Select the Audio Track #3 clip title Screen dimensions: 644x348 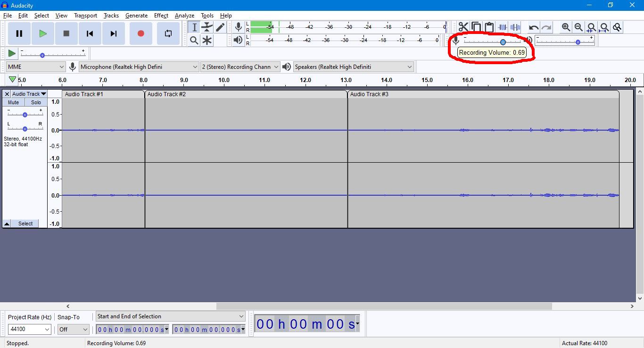click(x=369, y=94)
